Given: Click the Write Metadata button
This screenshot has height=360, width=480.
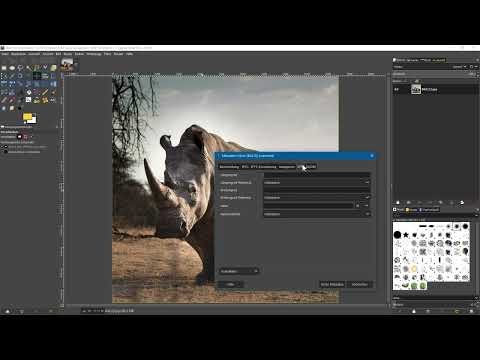Looking at the screenshot, I should [x=332, y=284].
